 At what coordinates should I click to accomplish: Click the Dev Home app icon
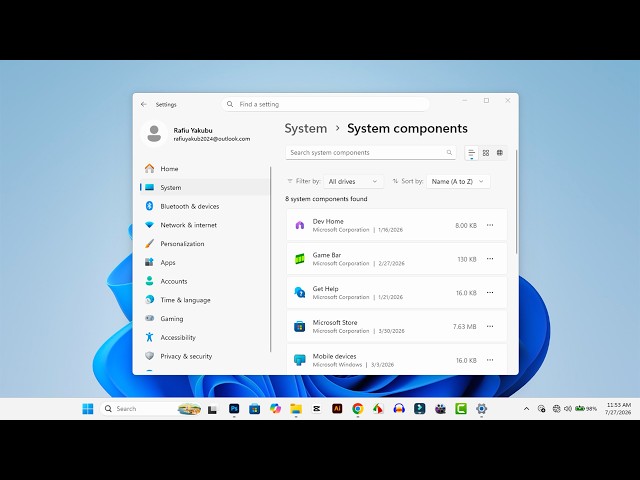300,225
